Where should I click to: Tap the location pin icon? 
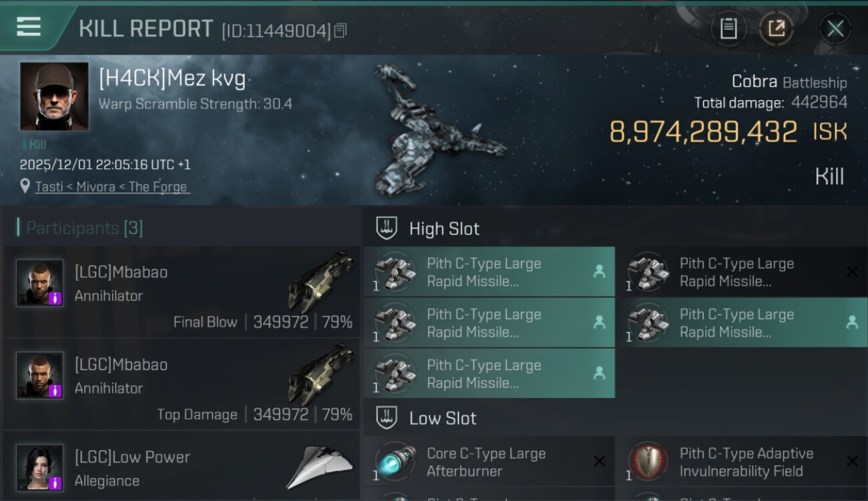[25, 187]
